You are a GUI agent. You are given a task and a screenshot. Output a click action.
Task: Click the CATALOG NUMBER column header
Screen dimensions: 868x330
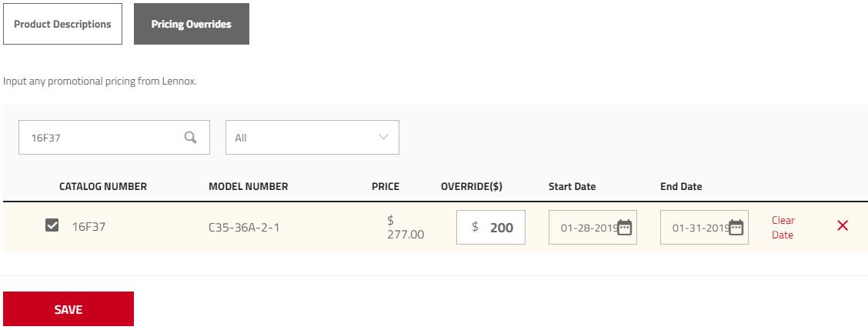[103, 187]
